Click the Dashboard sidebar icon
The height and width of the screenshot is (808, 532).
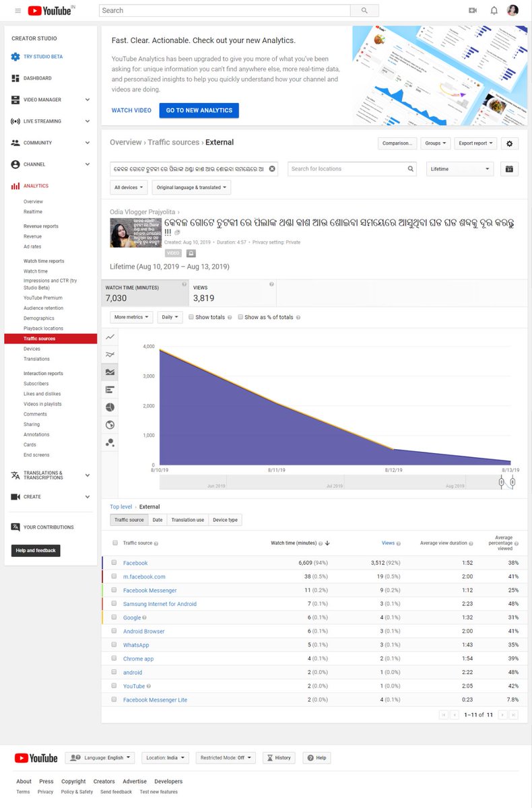tap(15, 78)
